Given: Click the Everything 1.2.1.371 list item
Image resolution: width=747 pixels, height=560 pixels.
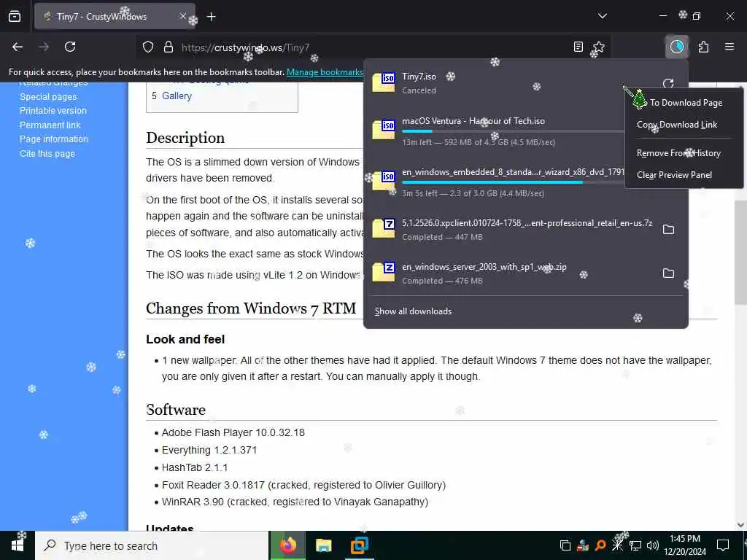Looking at the screenshot, I should tap(209, 450).
